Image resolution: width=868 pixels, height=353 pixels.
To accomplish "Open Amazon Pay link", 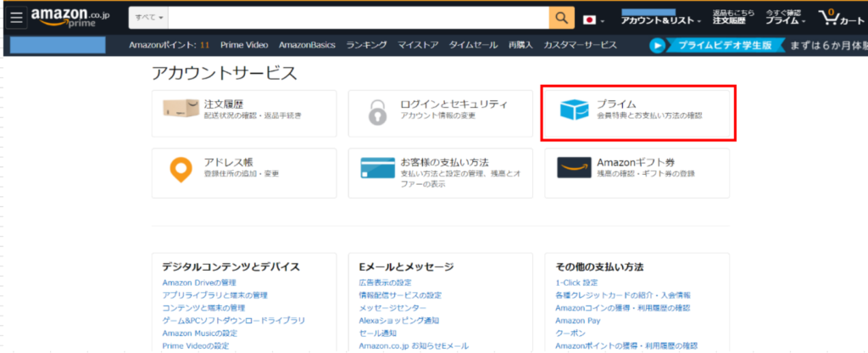I will pyautogui.click(x=578, y=320).
